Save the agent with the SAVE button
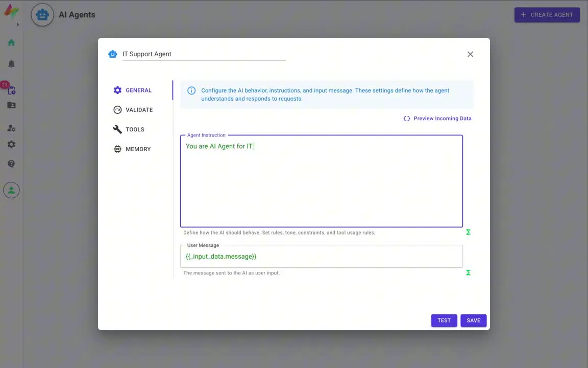The width and height of the screenshot is (588, 368). click(473, 320)
